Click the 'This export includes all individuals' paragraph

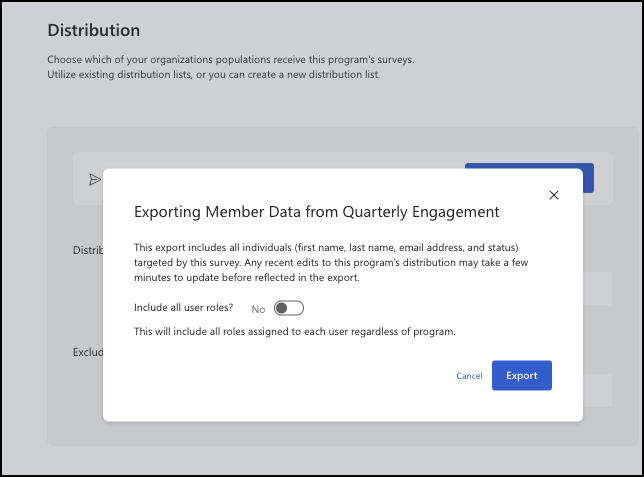[x=331, y=263]
